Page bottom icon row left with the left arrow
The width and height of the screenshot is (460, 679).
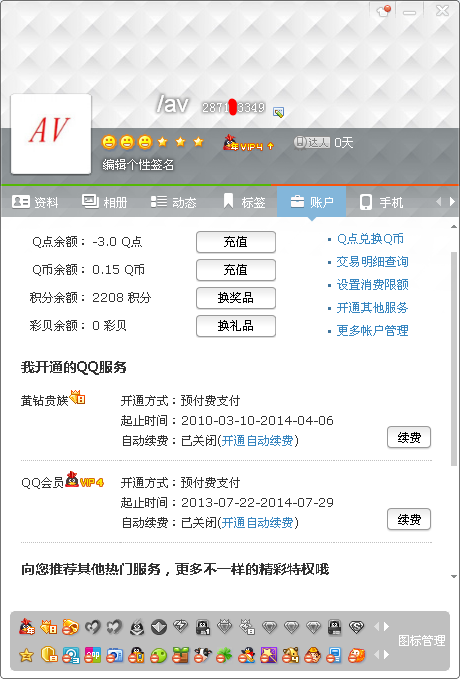point(376,655)
